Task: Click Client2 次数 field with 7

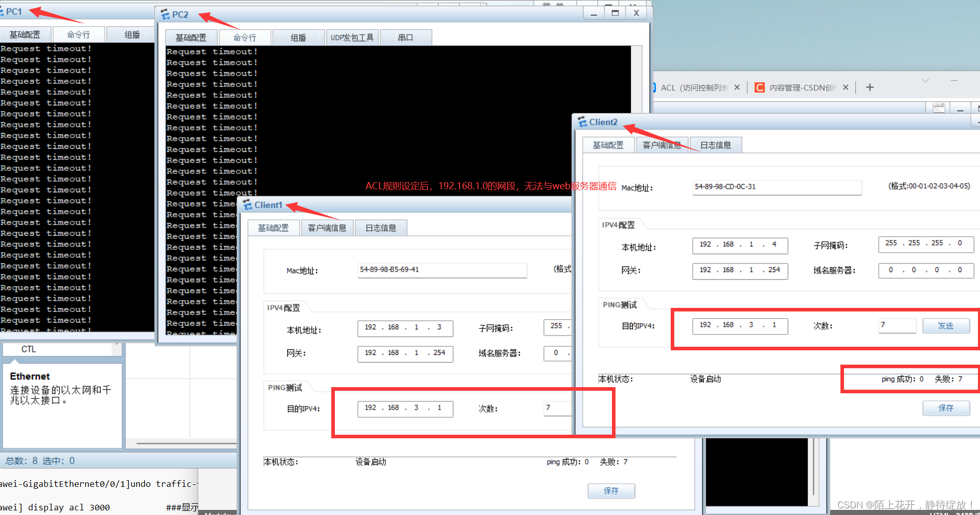Action: click(898, 325)
